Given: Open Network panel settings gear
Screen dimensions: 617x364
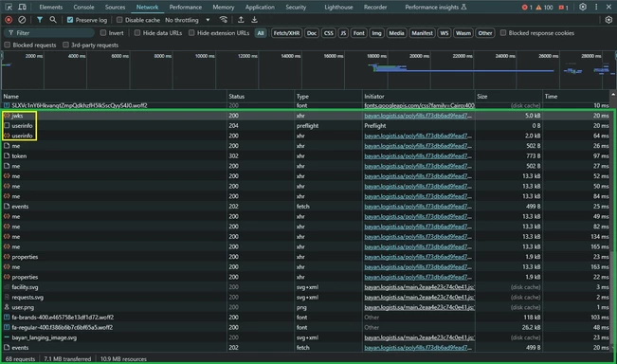Looking at the screenshot, I should point(608,20).
